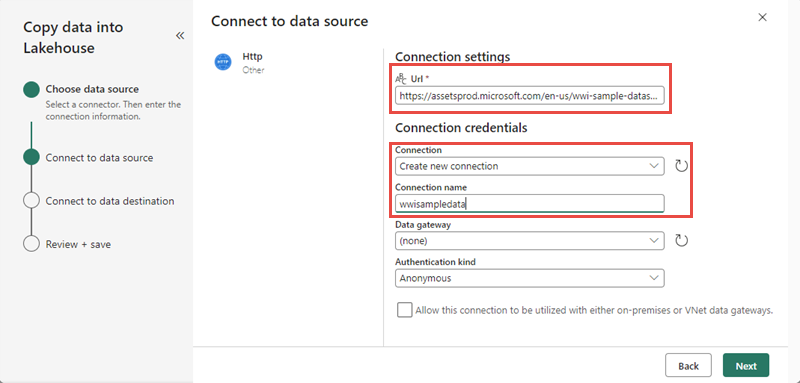Click the Data gateway label
The width and height of the screenshot is (800, 383).
tap(423, 224)
